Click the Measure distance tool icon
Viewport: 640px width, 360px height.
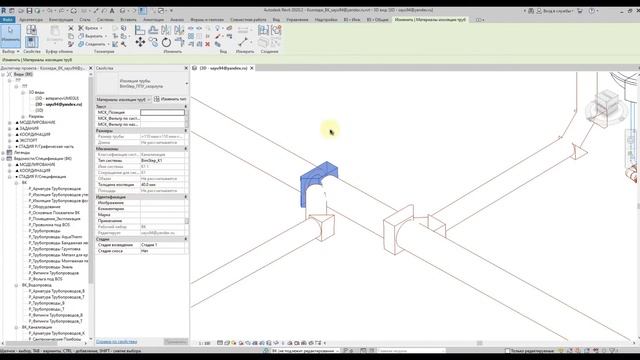tap(243, 42)
